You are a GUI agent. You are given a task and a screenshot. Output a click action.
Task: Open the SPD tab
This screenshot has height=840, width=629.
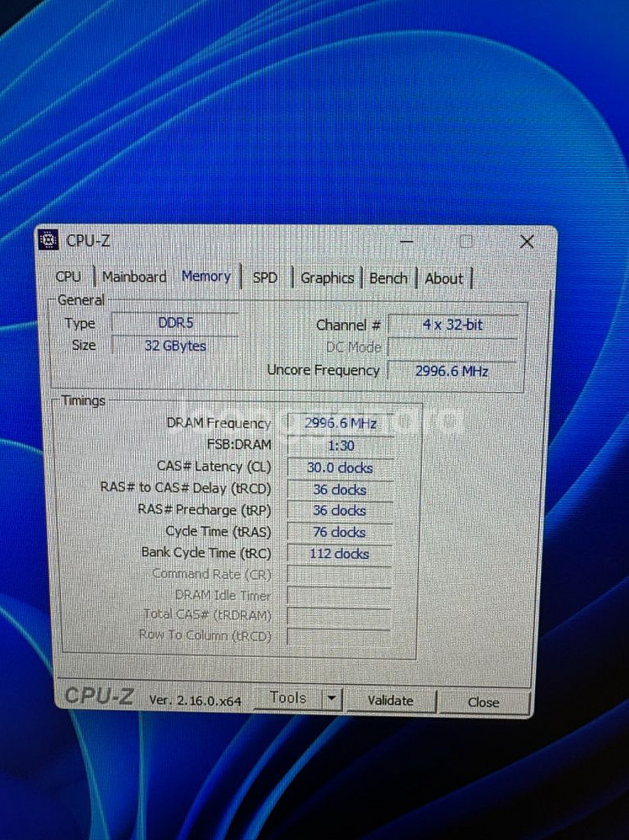tap(265, 278)
